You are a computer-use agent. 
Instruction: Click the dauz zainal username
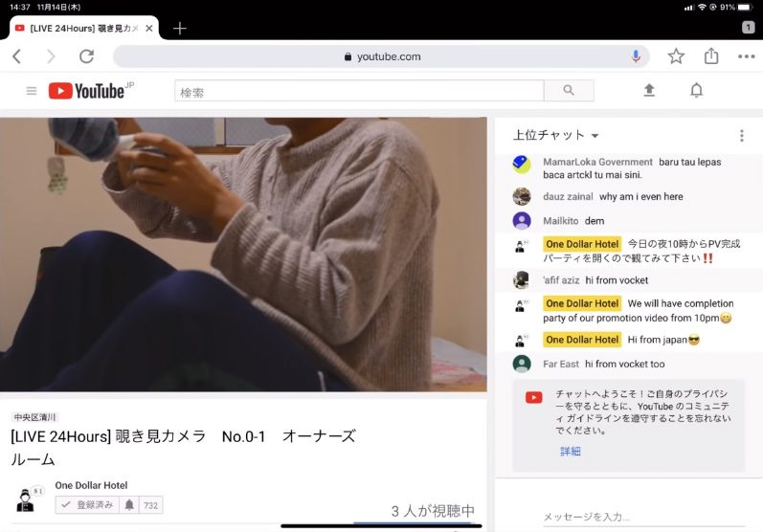(x=568, y=196)
